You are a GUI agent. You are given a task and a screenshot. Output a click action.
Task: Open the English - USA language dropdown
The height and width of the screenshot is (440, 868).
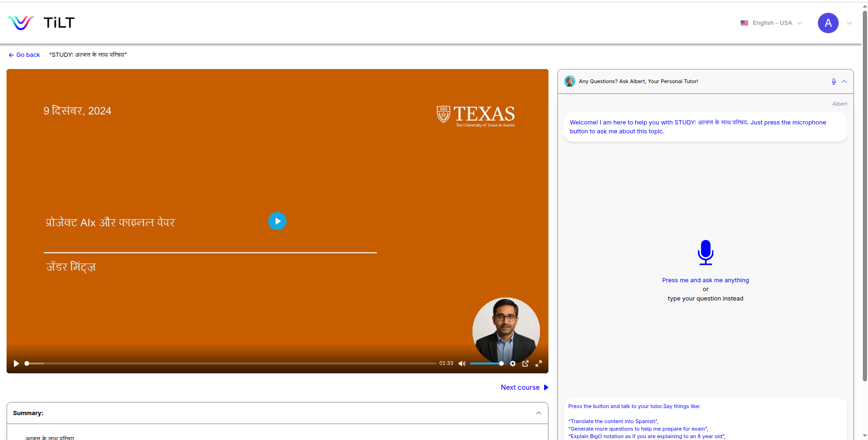tap(771, 23)
